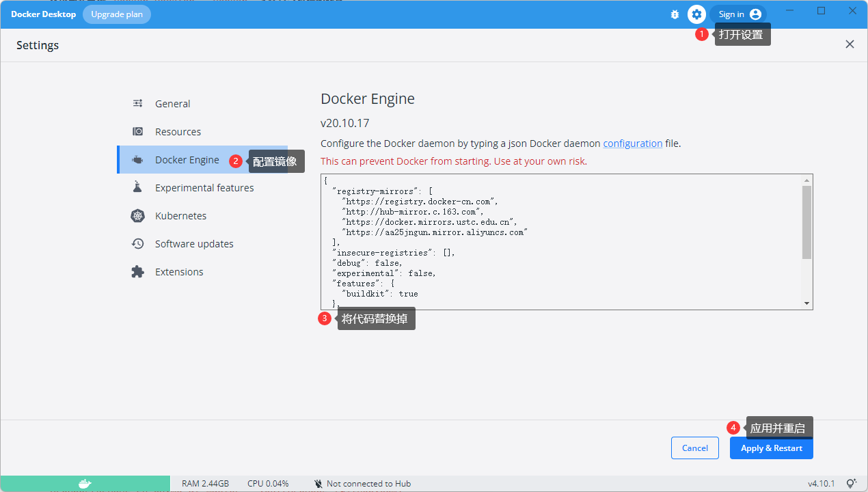
Task: Click the Software updates clock icon
Action: pos(137,244)
